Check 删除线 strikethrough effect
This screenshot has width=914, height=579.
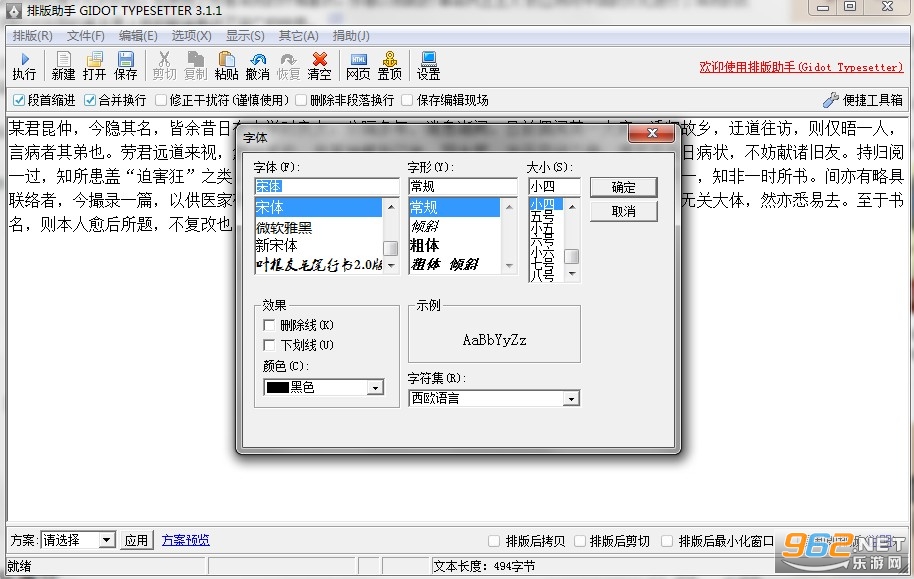click(269, 325)
